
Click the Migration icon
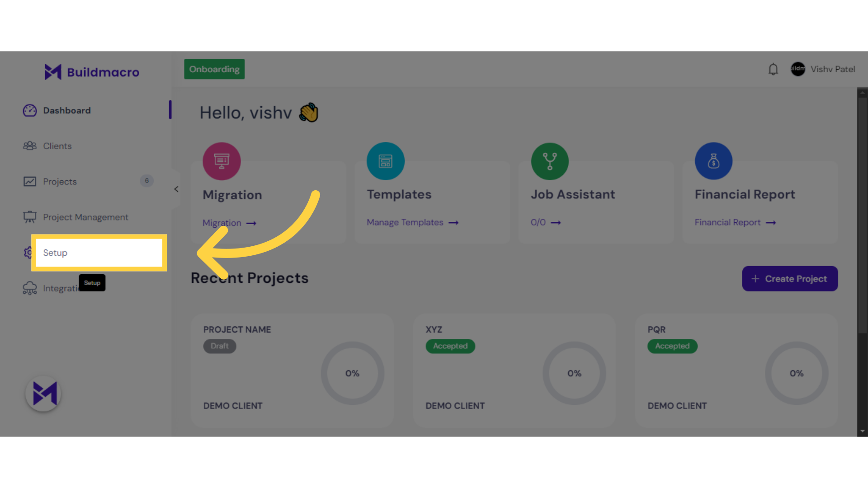pos(221,161)
